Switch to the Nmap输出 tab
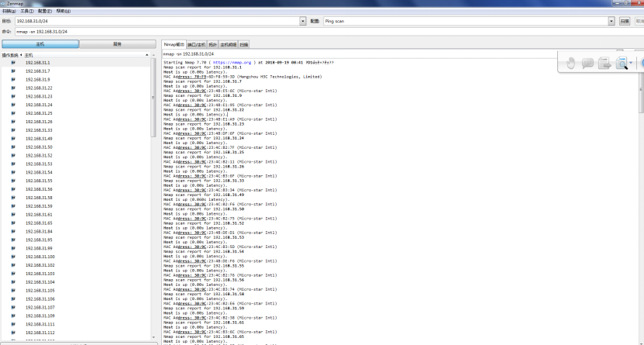This screenshot has height=345, width=644. (x=174, y=44)
